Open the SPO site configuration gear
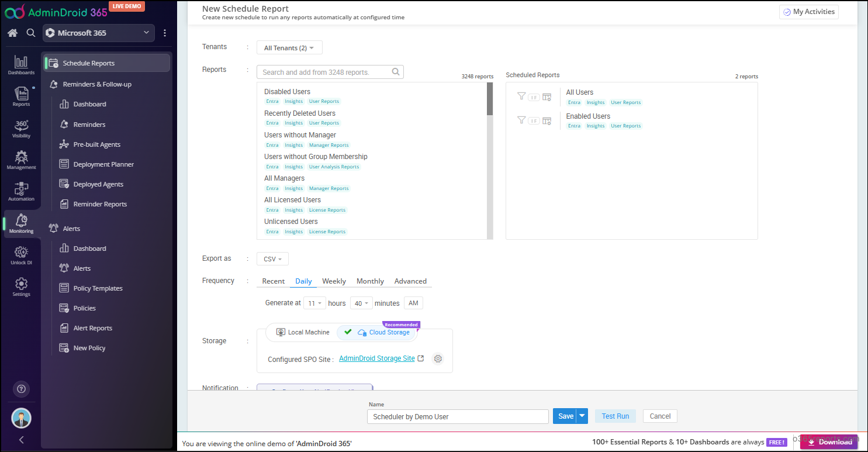The height and width of the screenshot is (452, 868). coord(438,359)
